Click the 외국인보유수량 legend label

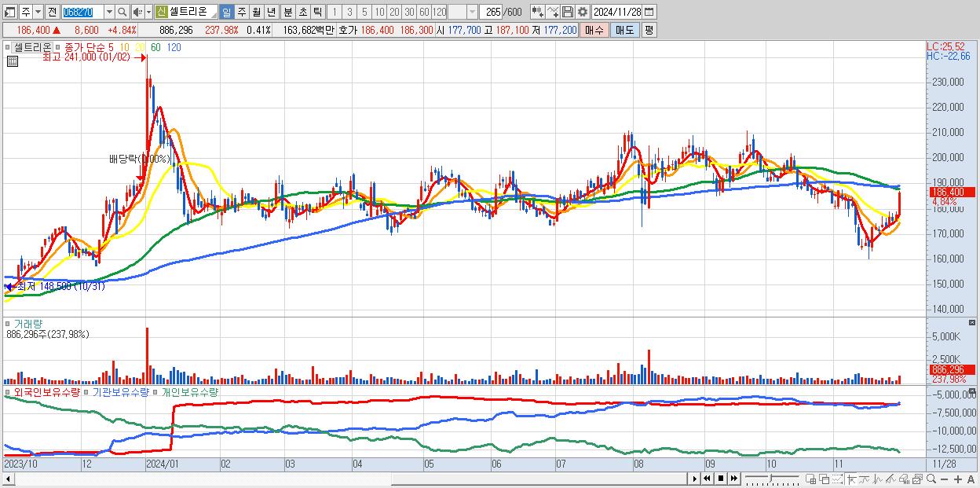coord(46,391)
